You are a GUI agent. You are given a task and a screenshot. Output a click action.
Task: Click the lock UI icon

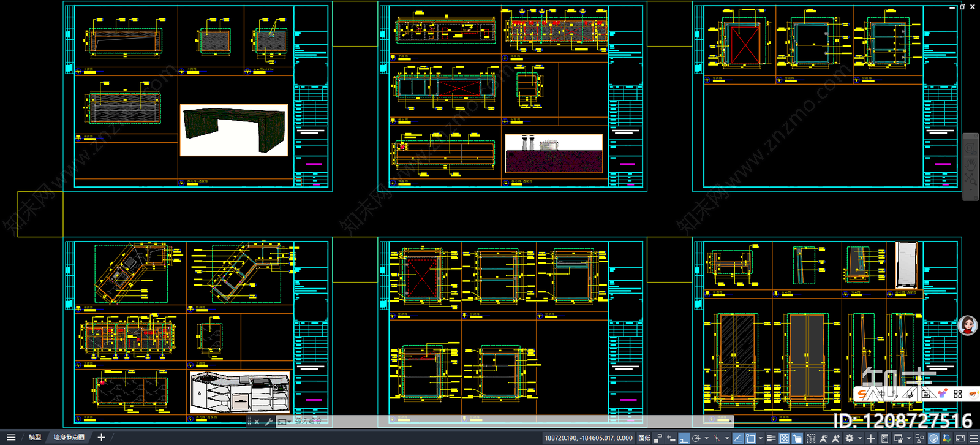(x=899, y=438)
